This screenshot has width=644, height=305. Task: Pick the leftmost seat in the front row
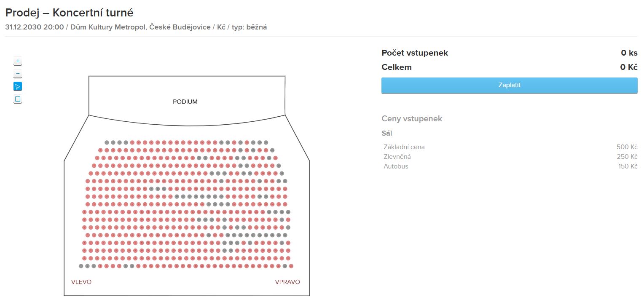click(x=107, y=142)
